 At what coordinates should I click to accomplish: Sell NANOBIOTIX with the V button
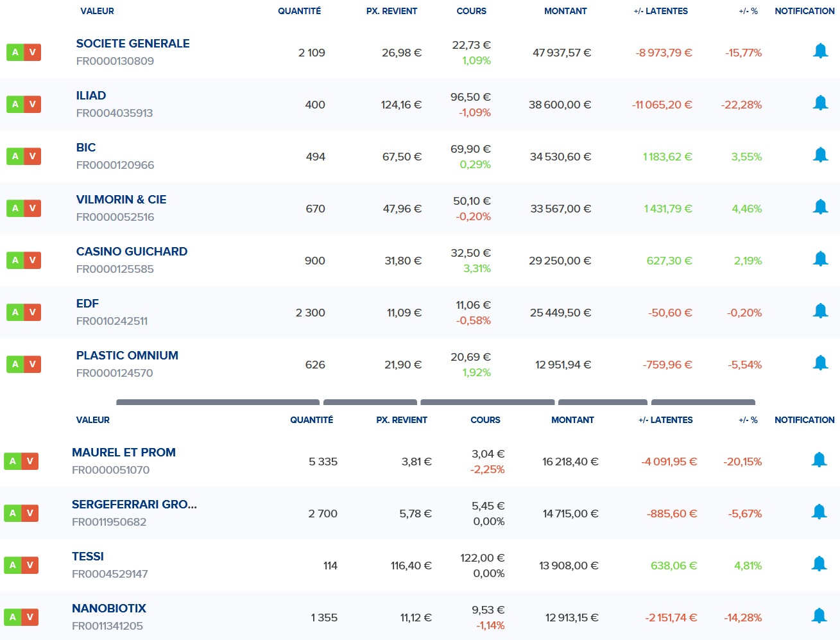(x=30, y=618)
